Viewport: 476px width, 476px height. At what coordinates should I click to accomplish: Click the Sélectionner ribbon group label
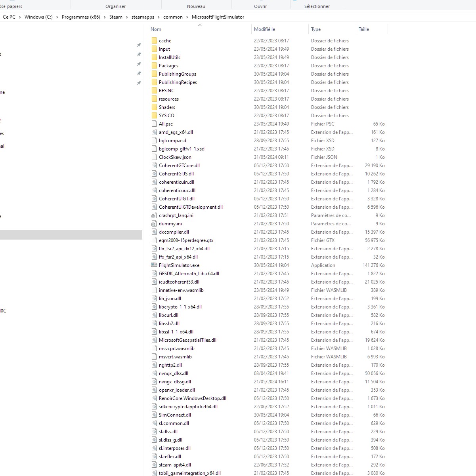pos(317,6)
